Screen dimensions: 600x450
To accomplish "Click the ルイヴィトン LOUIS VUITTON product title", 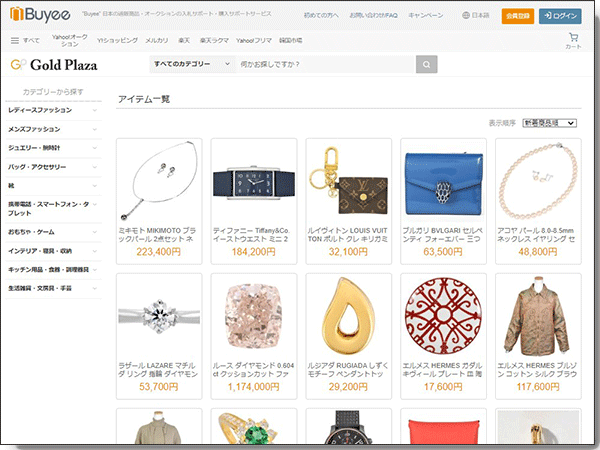I will (348, 235).
